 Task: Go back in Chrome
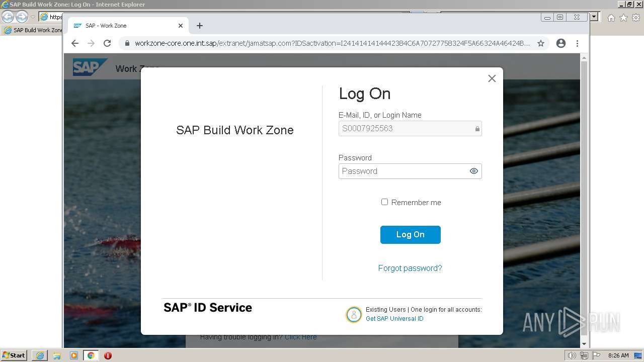coord(75,43)
